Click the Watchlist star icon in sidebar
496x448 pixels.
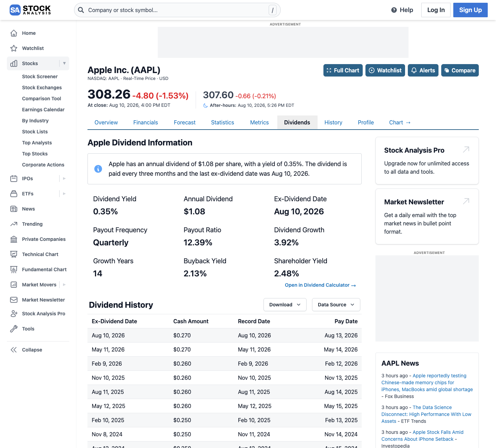point(14,48)
